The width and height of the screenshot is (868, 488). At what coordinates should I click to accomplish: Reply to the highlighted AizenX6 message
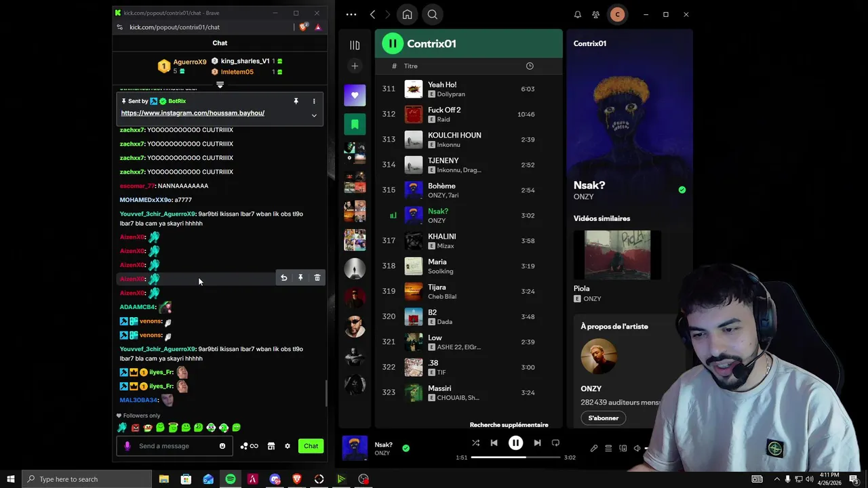coord(283,278)
